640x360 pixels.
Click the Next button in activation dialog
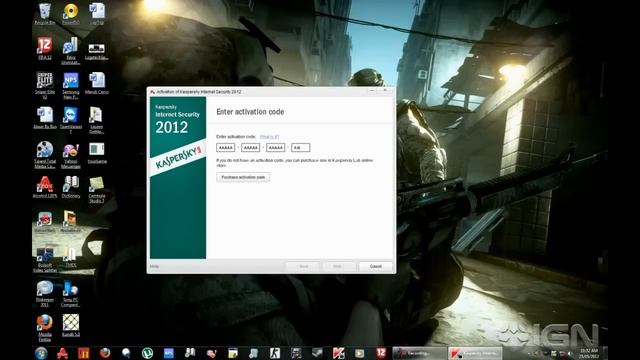pyautogui.click(x=337, y=267)
